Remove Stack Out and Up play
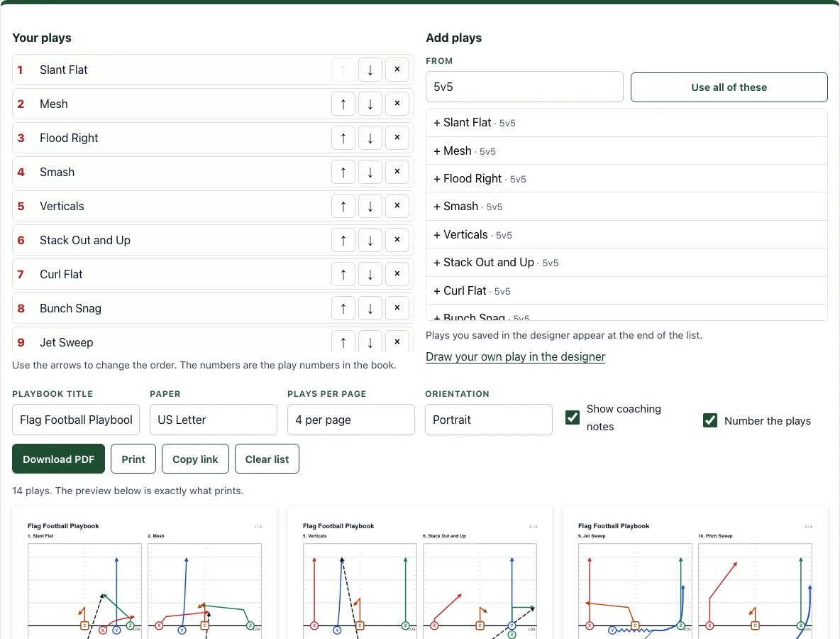840x639 pixels. coord(397,240)
